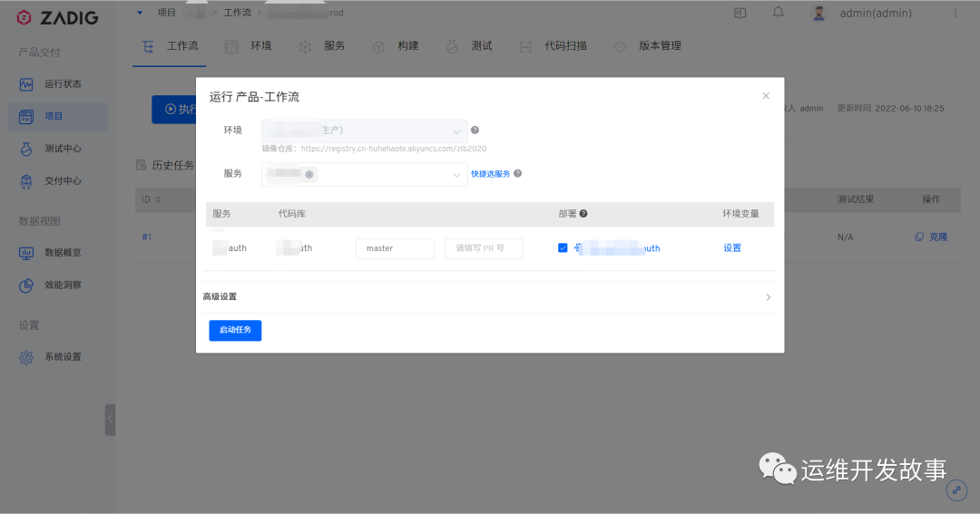Open 测试中心 from the sidebar
The height and width of the screenshot is (514, 980).
coord(62,149)
